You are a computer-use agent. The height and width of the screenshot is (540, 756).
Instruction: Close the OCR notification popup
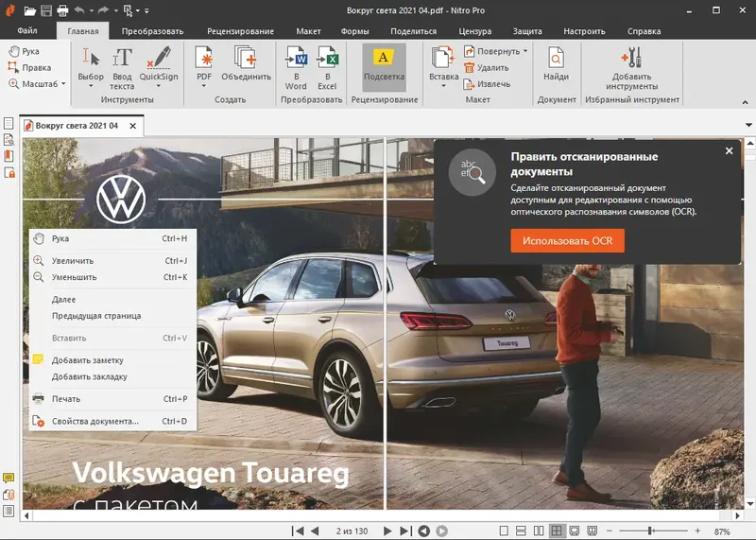pyautogui.click(x=729, y=151)
